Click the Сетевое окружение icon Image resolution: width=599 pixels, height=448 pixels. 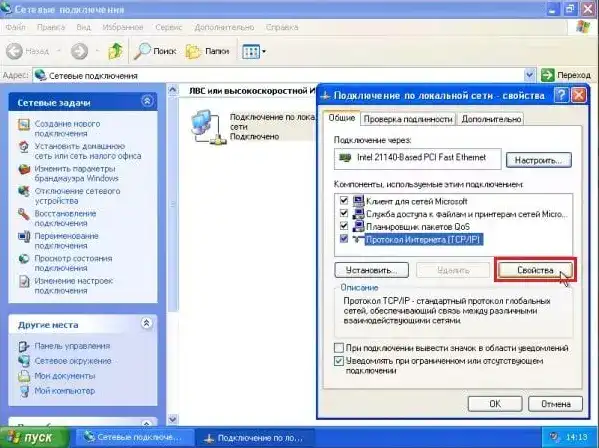pos(24,361)
